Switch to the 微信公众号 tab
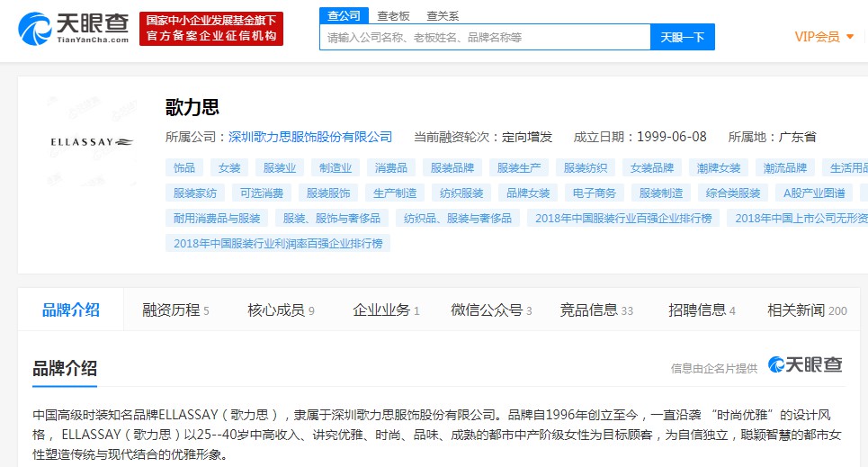 pos(491,310)
